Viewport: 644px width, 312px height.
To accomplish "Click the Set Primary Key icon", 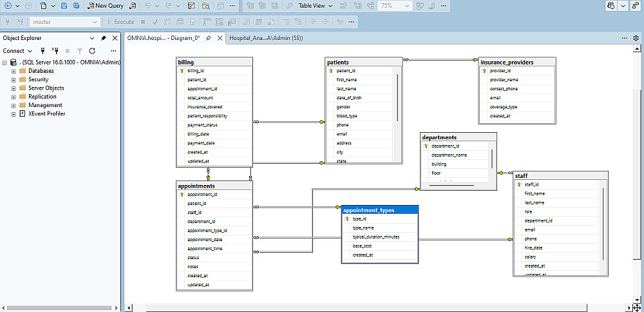I will point(289,6).
